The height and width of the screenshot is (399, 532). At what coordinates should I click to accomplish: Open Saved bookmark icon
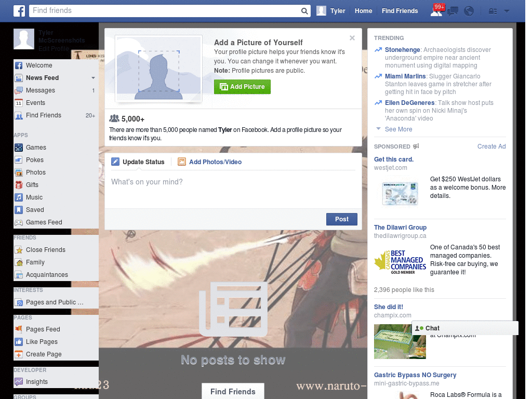pos(19,210)
